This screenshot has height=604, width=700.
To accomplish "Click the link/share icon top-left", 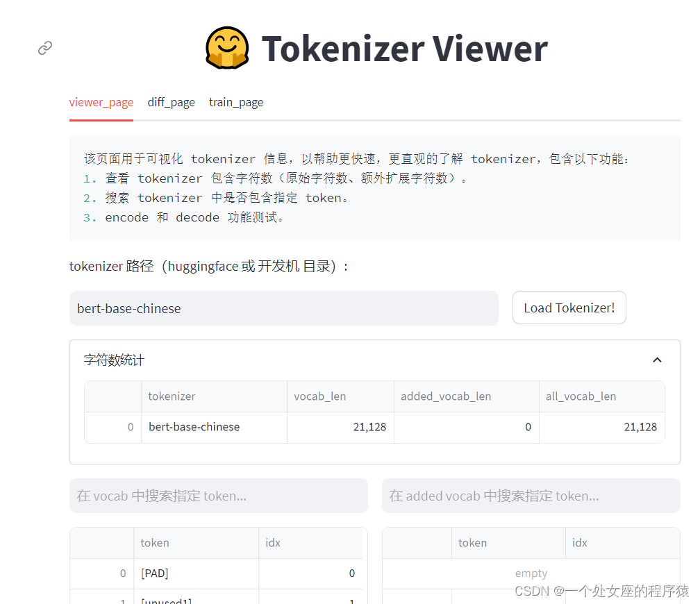I will point(45,47).
